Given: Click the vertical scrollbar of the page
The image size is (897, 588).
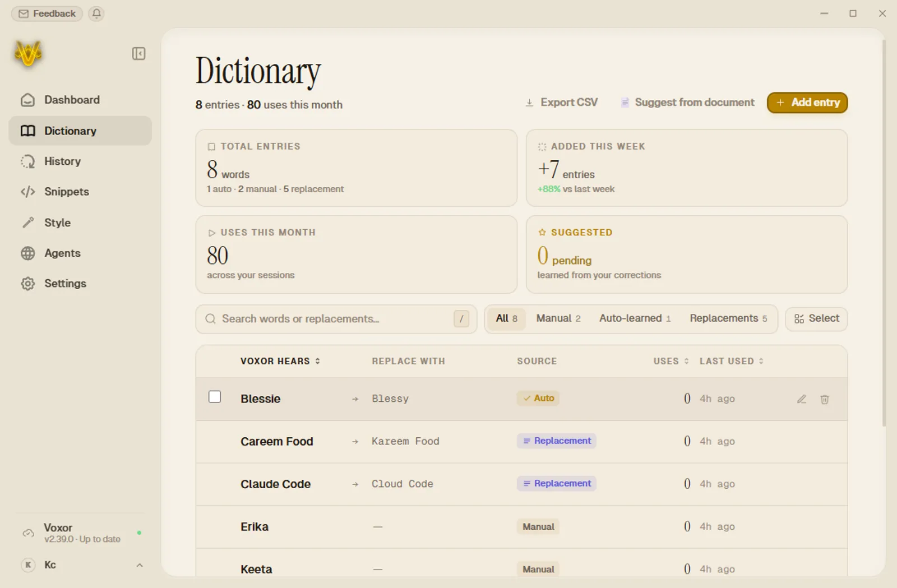Looking at the screenshot, I should [884, 233].
